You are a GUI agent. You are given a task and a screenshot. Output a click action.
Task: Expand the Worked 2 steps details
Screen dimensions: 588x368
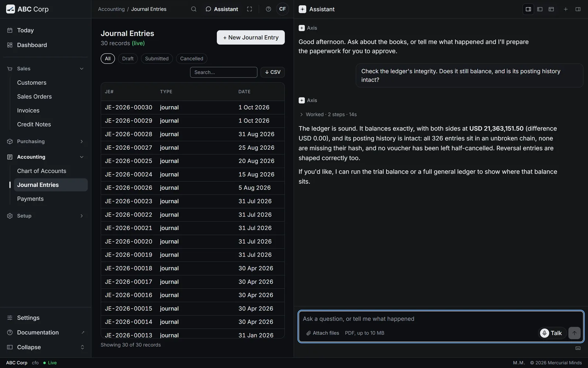[x=328, y=114]
